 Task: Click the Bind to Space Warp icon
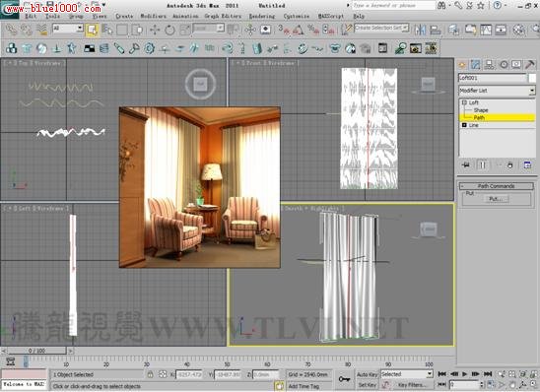(41, 30)
